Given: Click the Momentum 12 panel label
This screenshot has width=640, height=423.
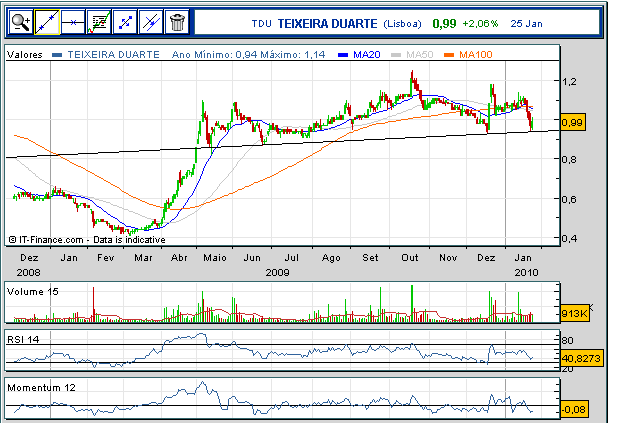Looking at the screenshot, I should (x=41, y=387).
